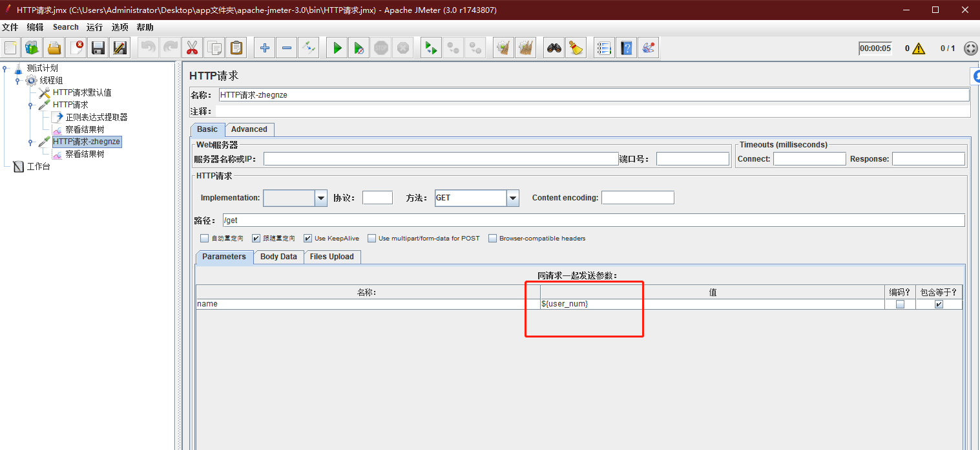Open the Search menu
The height and width of the screenshot is (450, 980).
(66, 27)
